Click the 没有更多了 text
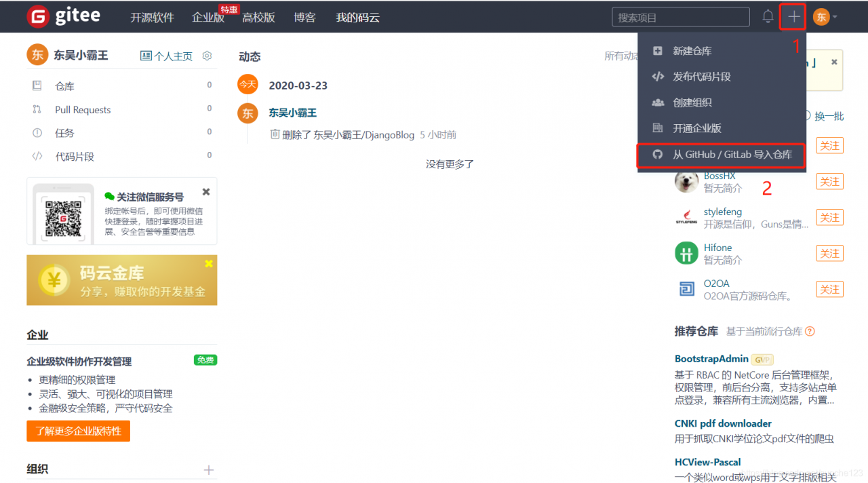The width and height of the screenshot is (868, 483). [x=450, y=164]
